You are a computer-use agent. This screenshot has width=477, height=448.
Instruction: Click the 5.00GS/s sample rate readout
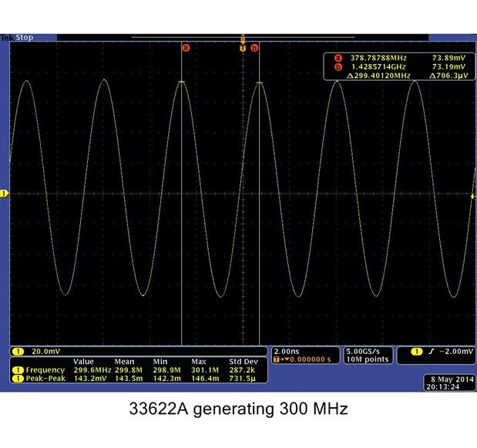pos(363,351)
